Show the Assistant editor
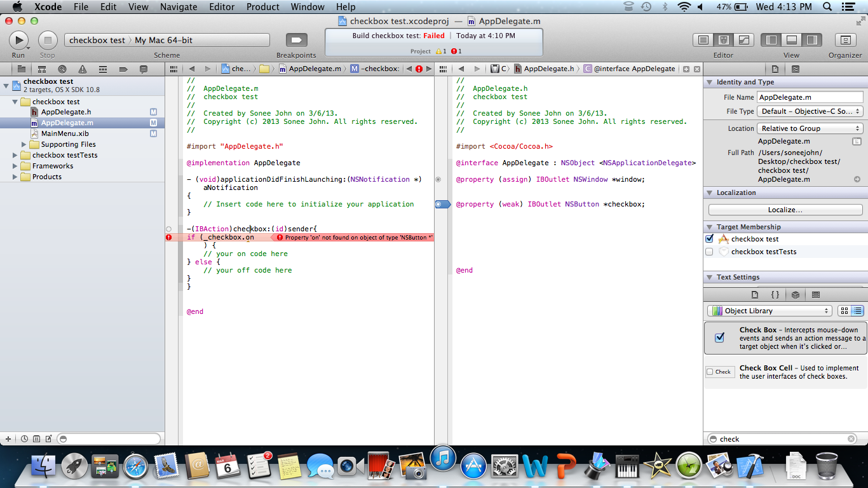868x488 pixels. [723, 40]
